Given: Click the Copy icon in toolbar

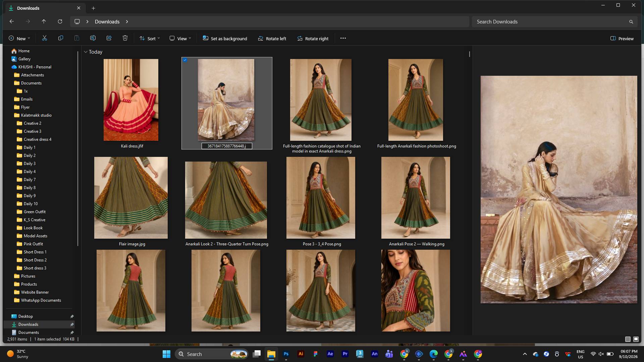Looking at the screenshot, I should (61, 38).
